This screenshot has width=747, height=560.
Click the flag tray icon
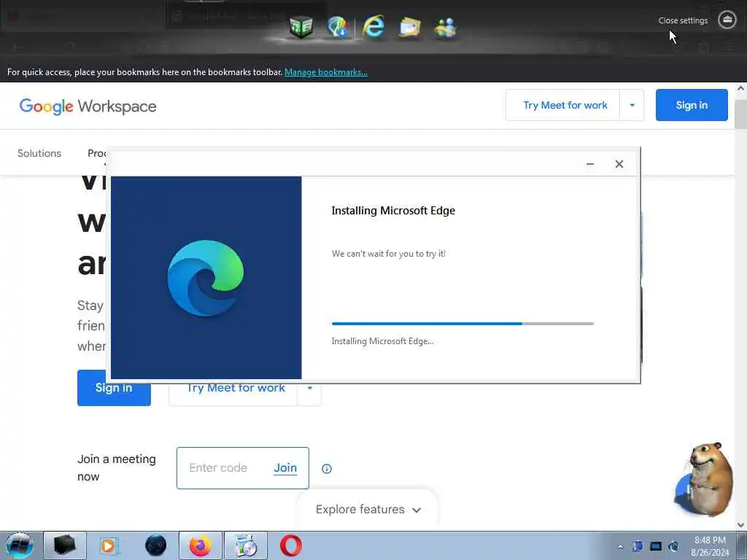click(638, 546)
